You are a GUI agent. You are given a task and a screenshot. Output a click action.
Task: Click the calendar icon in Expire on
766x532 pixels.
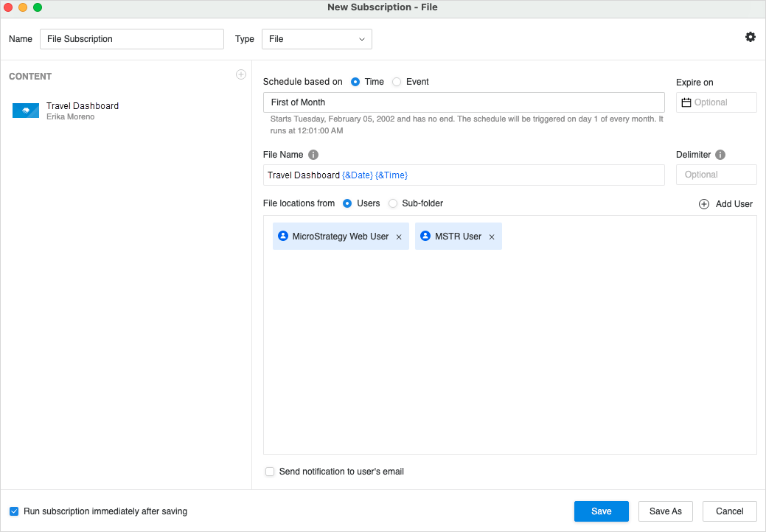coord(686,102)
